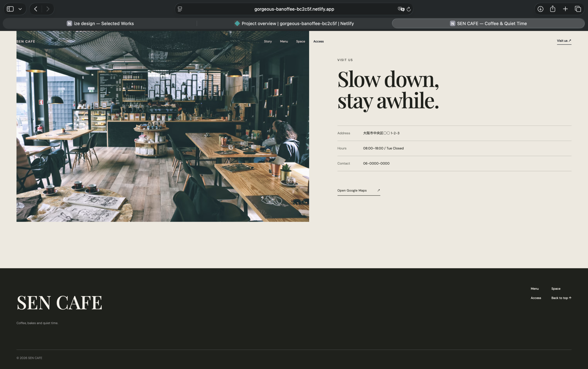Click the Address label

(344, 133)
